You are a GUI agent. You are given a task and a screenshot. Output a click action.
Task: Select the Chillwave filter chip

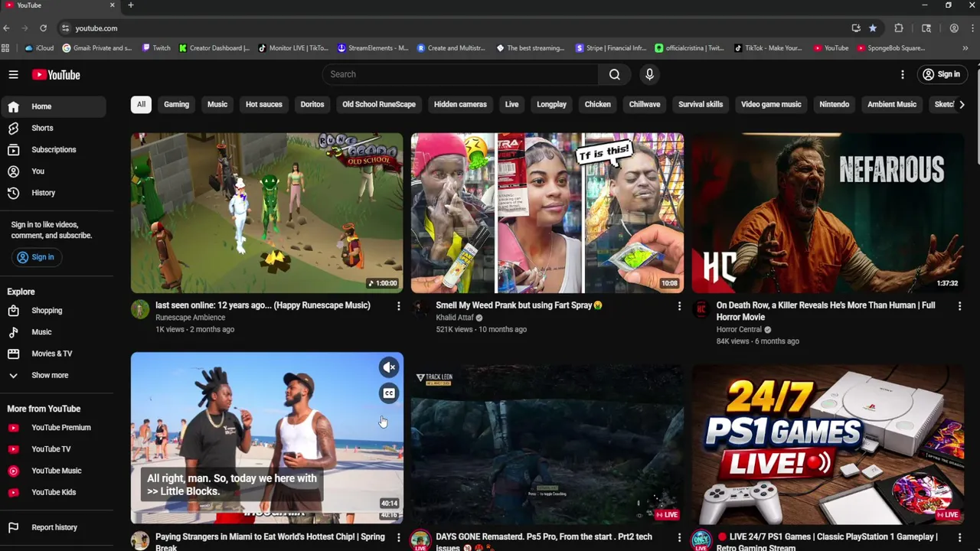click(x=645, y=104)
